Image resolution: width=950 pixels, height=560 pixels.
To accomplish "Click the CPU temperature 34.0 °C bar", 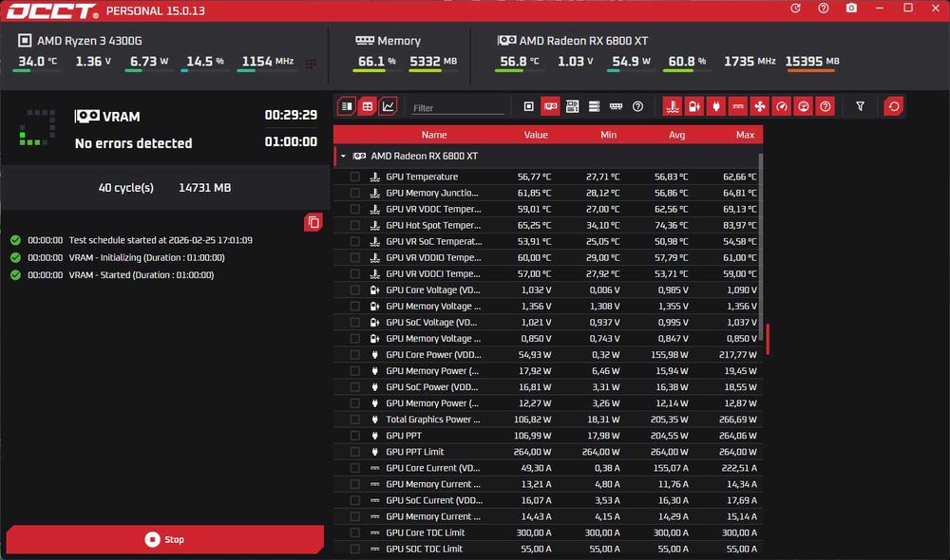I will pyautogui.click(x=36, y=71).
